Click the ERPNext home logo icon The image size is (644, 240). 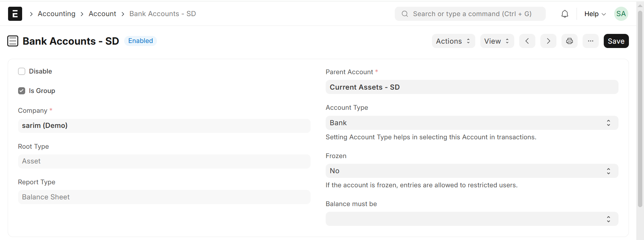click(x=15, y=14)
